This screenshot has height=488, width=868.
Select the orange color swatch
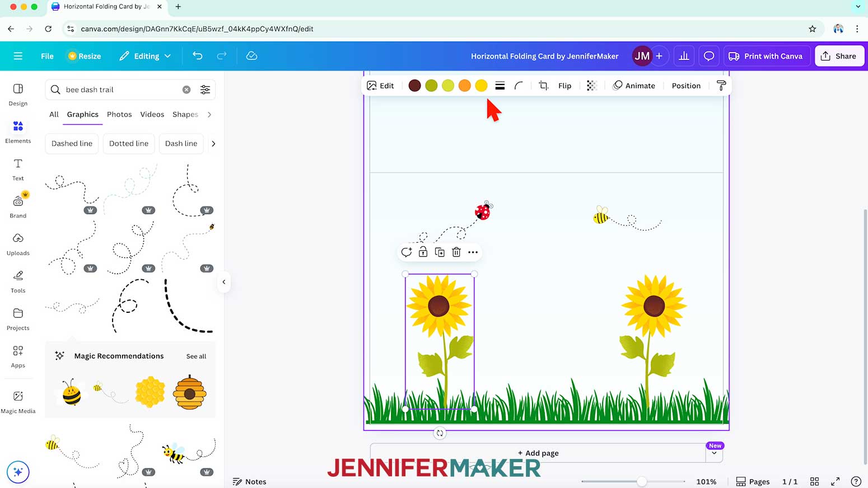click(464, 86)
